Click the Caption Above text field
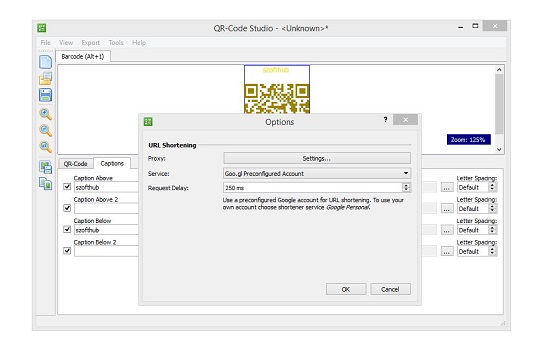The height and width of the screenshot is (360, 550). [x=106, y=187]
